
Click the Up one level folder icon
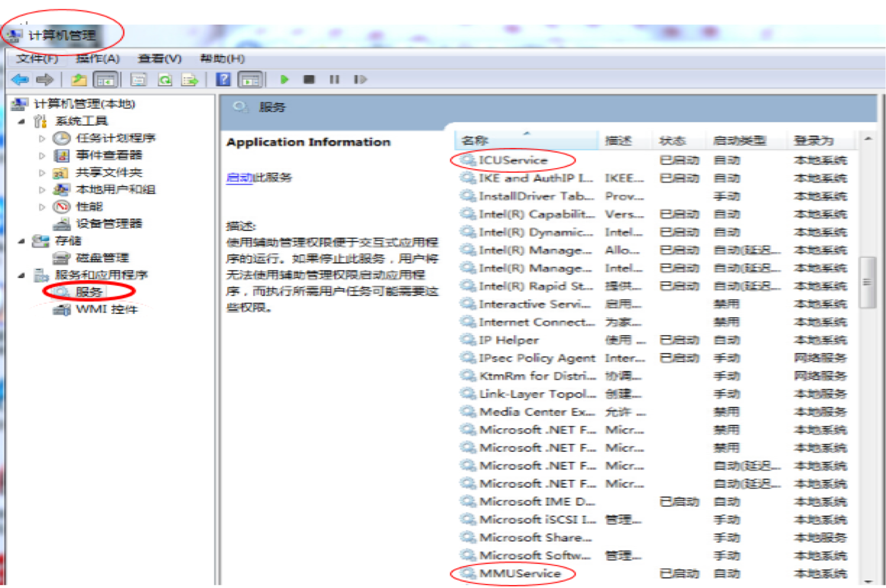pyautogui.click(x=79, y=79)
